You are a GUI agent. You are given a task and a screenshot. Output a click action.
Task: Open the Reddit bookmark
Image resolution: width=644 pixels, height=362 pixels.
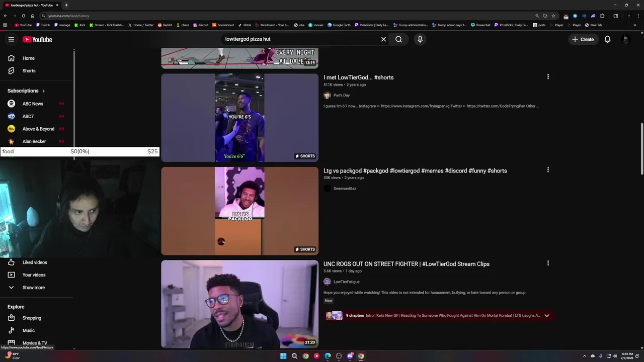click(165, 25)
